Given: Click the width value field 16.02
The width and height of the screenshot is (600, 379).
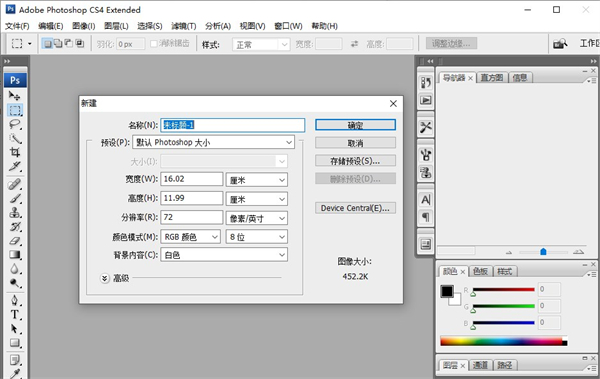Looking at the screenshot, I should tap(191, 179).
